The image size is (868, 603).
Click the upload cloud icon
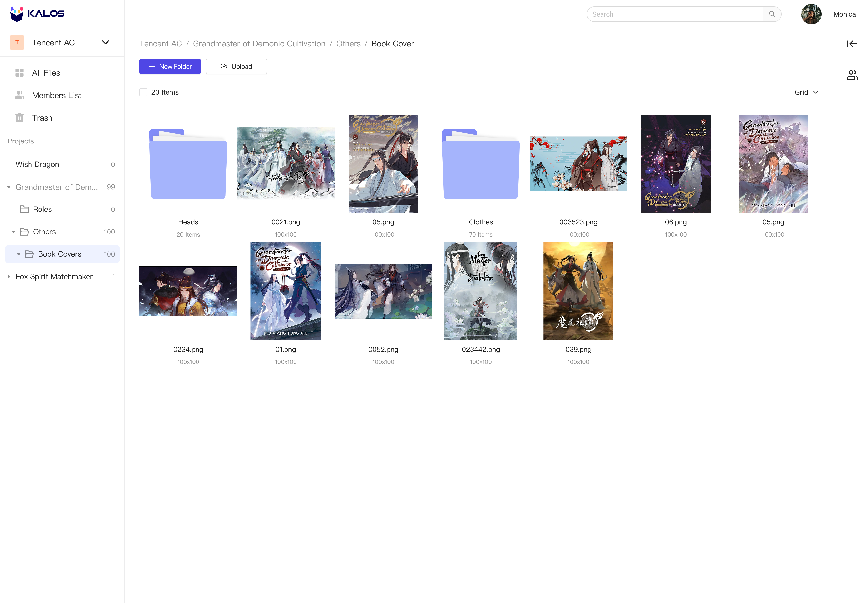[224, 66]
